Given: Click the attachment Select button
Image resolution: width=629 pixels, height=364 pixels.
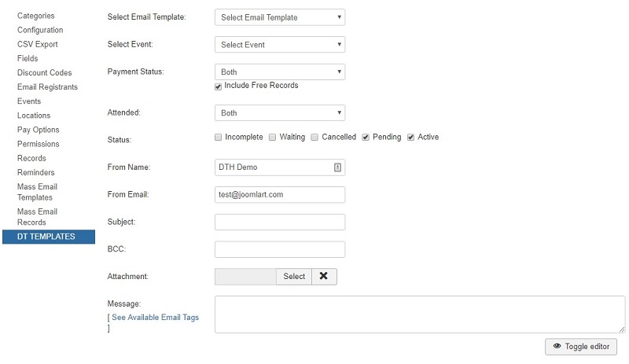Looking at the screenshot, I should coord(294,276).
